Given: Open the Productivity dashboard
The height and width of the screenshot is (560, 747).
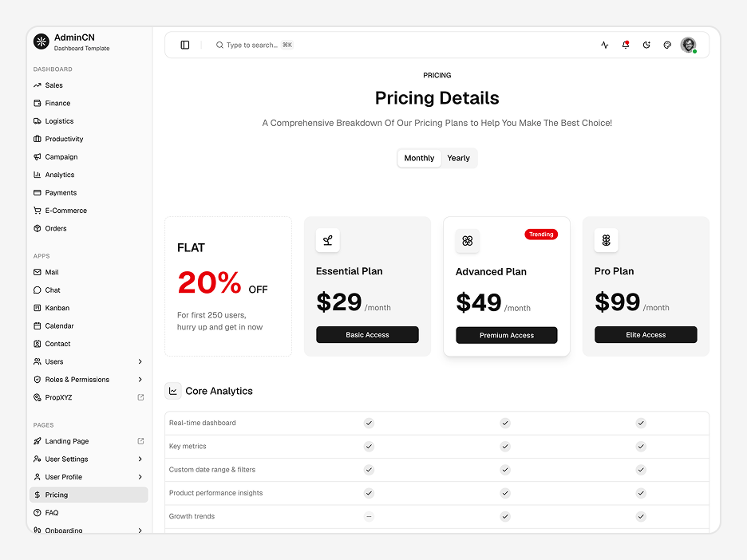Looking at the screenshot, I should click(89, 139).
